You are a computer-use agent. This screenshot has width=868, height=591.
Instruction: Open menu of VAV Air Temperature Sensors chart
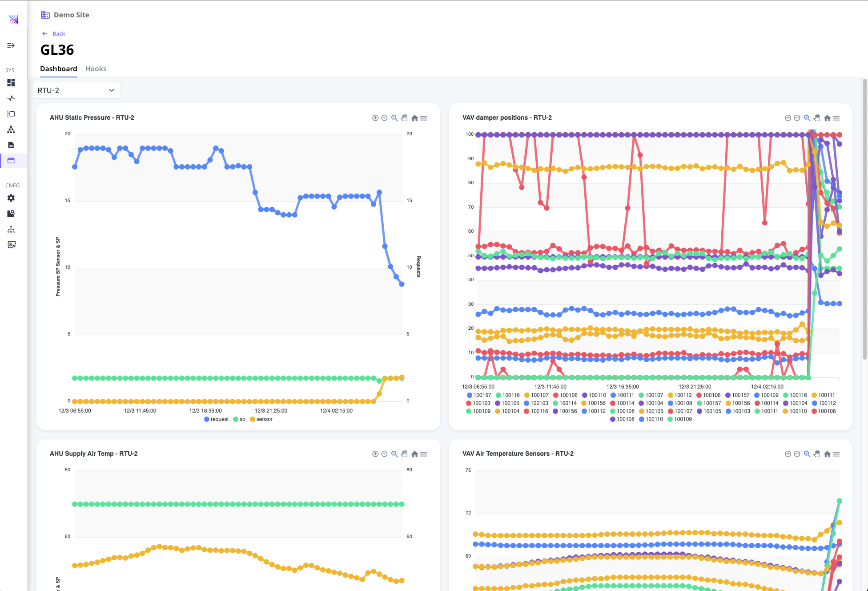836,454
